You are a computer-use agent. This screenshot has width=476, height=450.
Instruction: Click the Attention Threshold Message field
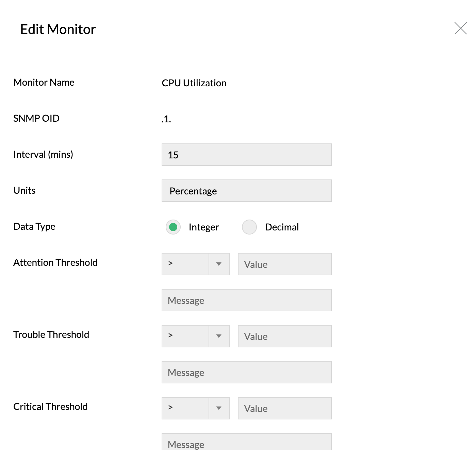[246, 300]
